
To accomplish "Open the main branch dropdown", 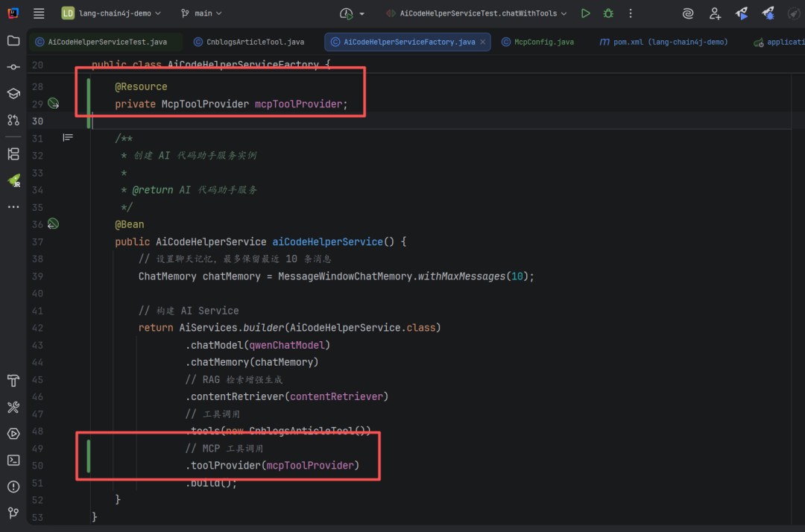I will click(201, 13).
